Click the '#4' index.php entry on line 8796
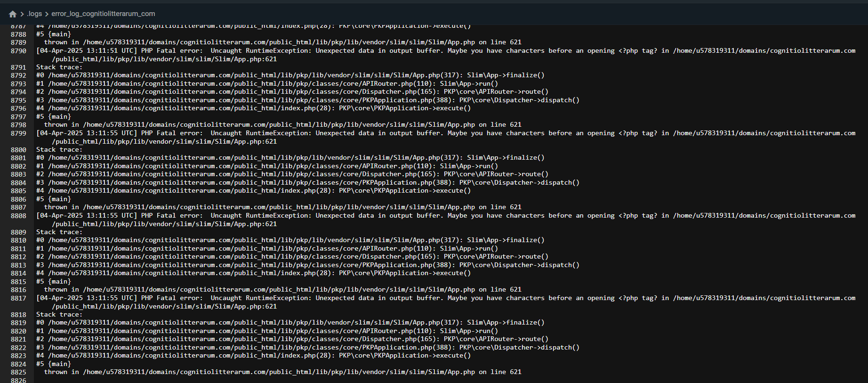The width and height of the screenshot is (868, 383). pyautogui.click(x=253, y=108)
